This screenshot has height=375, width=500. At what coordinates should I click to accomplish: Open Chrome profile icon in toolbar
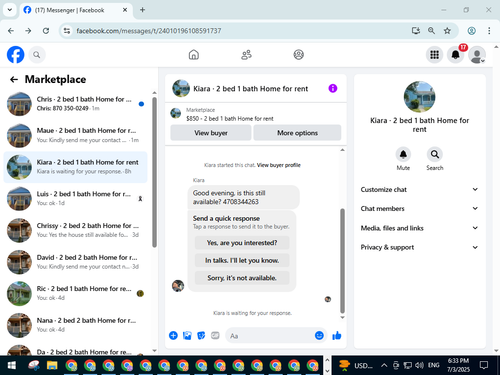[x=471, y=31]
